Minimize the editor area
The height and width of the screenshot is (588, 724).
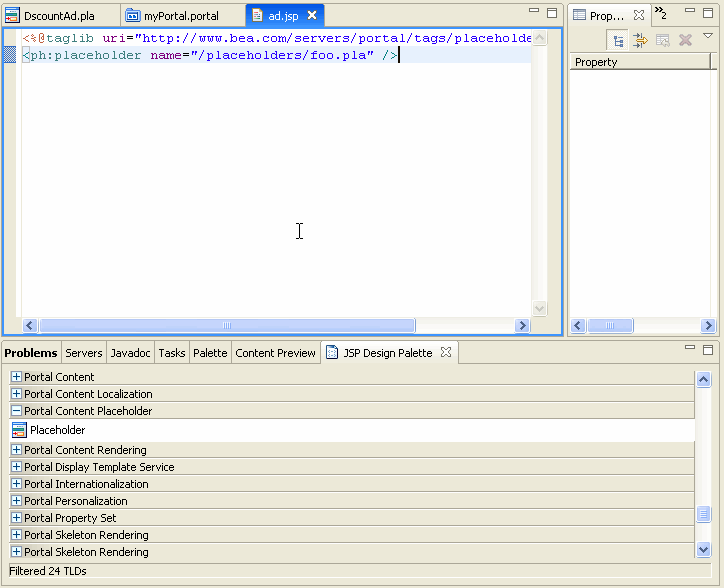534,10
